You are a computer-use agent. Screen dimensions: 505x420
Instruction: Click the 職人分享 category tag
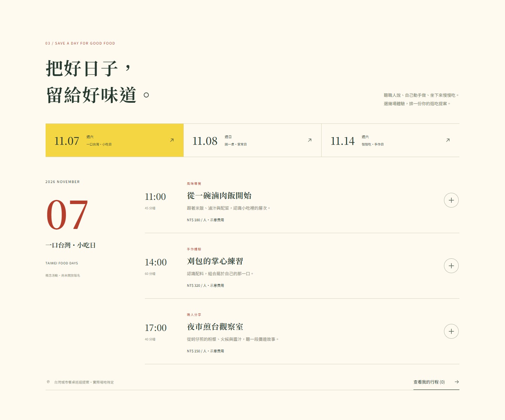tap(194, 315)
